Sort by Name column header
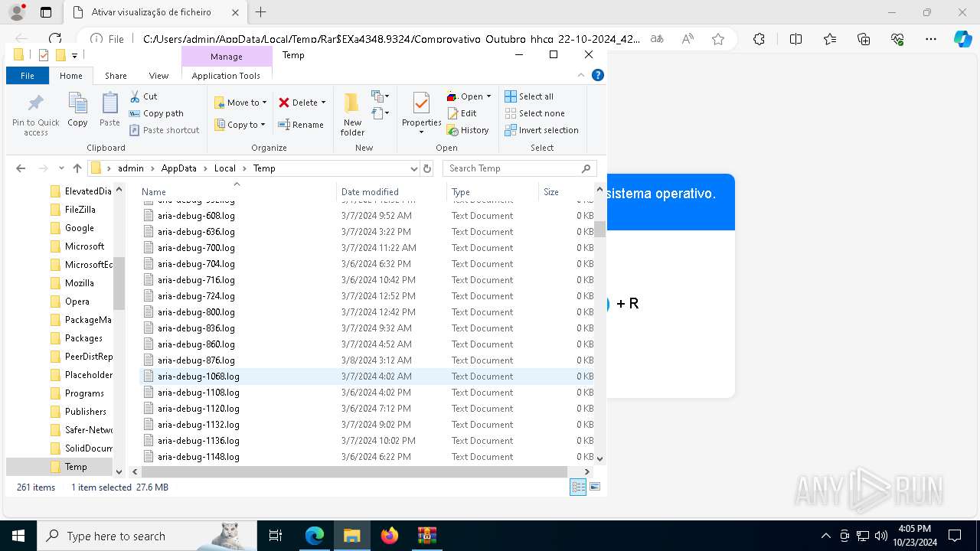This screenshot has width=980, height=551. tap(237, 192)
